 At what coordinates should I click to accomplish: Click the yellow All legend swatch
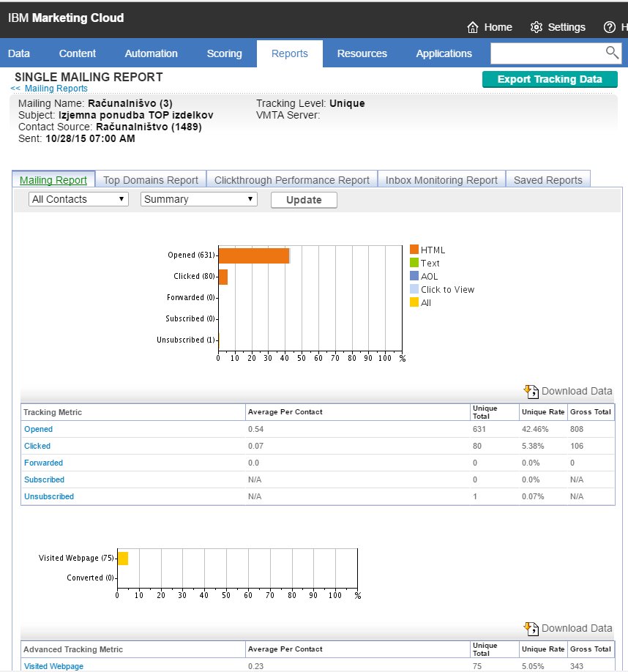pos(414,302)
